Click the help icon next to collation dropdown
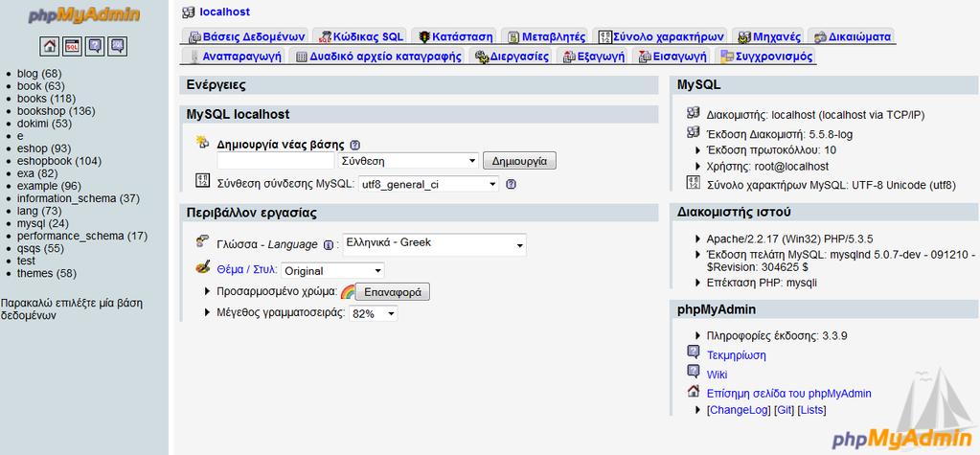Viewport: 980px width, 455px height. point(511,184)
